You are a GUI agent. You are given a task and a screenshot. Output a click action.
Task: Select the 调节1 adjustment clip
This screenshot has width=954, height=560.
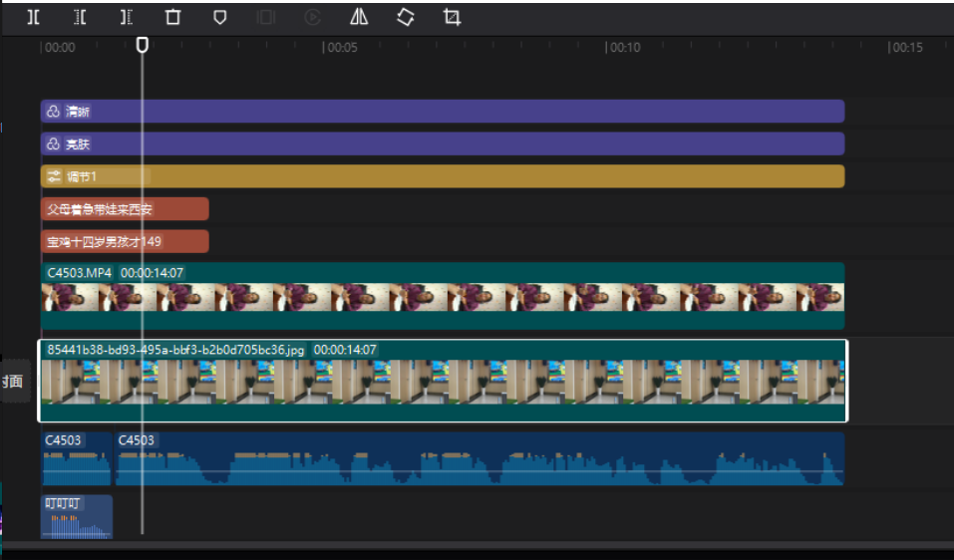coord(442,176)
